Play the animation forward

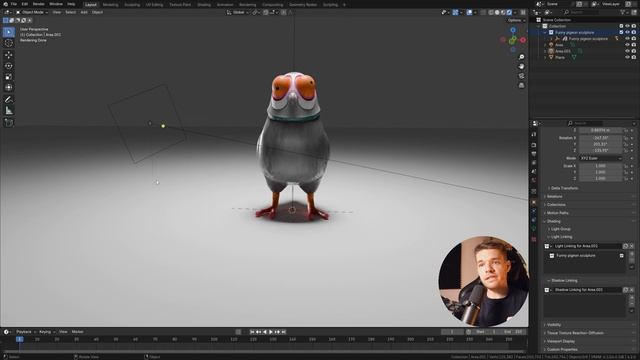click(x=271, y=332)
